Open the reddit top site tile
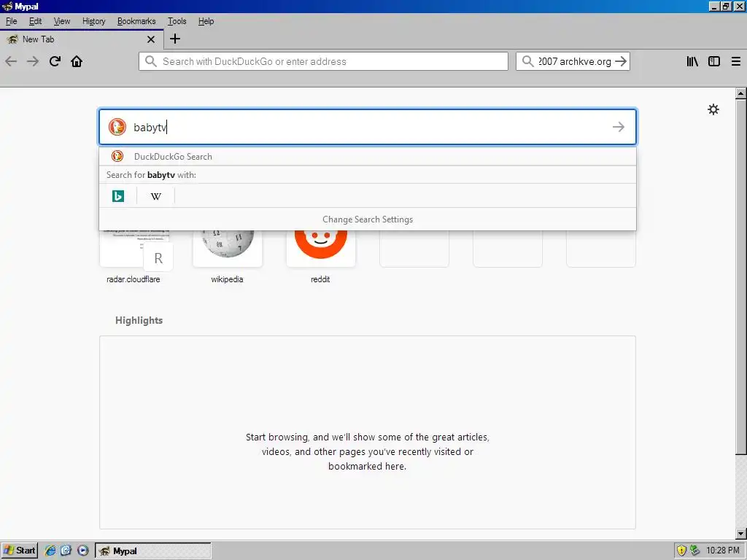 pyautogui.click(x=321, y=257)
